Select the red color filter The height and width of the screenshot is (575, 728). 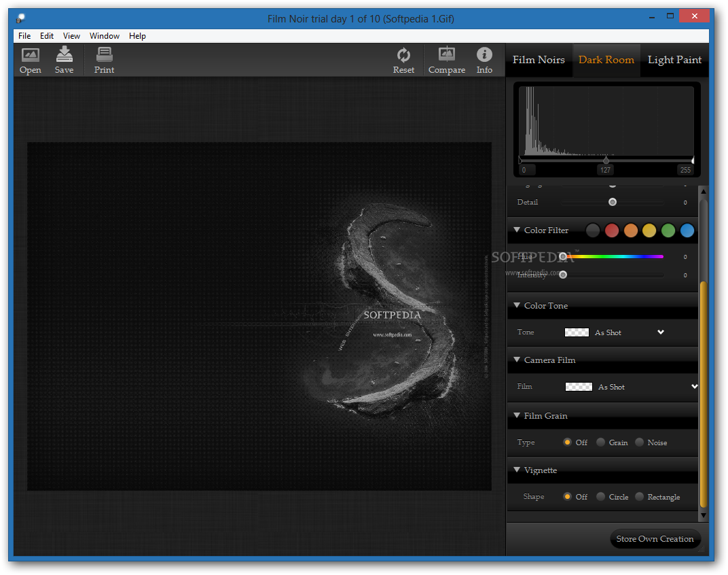[x=611, y=230]
